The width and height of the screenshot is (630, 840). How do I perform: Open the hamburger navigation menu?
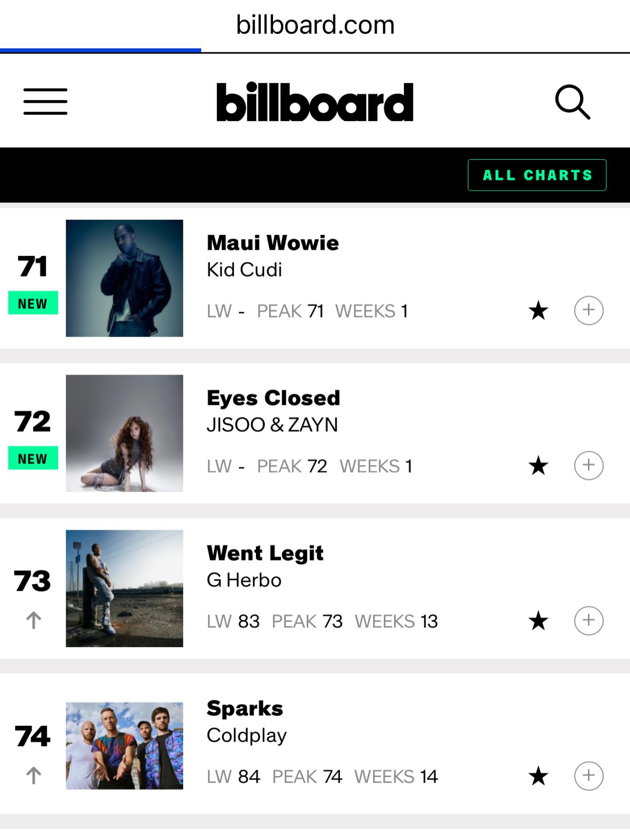pos(45,101)
